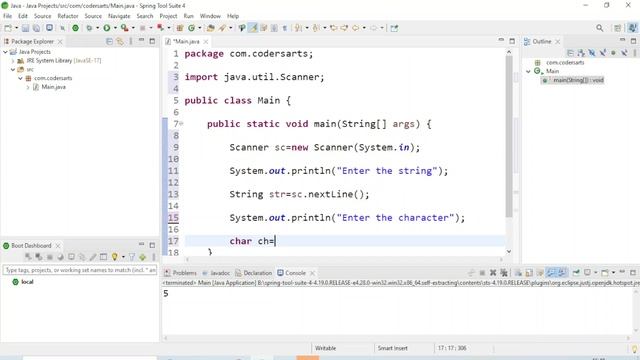Click the green Boot Dashboard toolbar icon
The height and width of the screenshot is (360, 640).
pyautogui.click(x=76, y=28)
